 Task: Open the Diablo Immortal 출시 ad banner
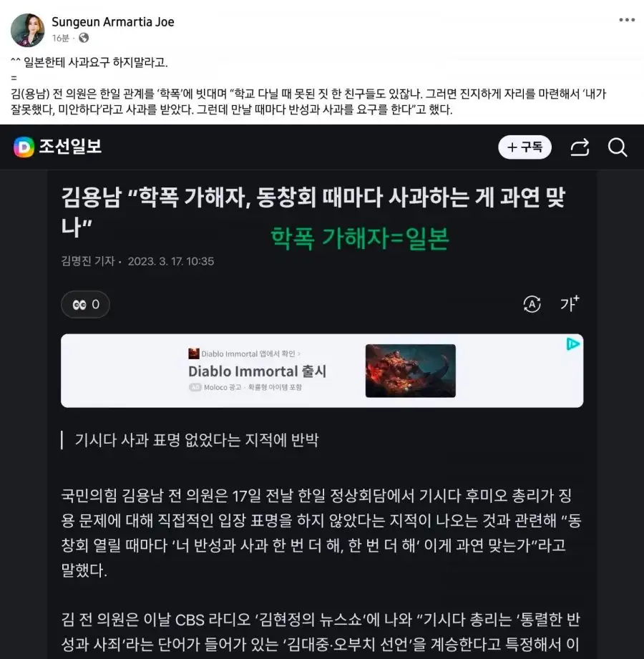pyautogui.click(x=322, y=371)
